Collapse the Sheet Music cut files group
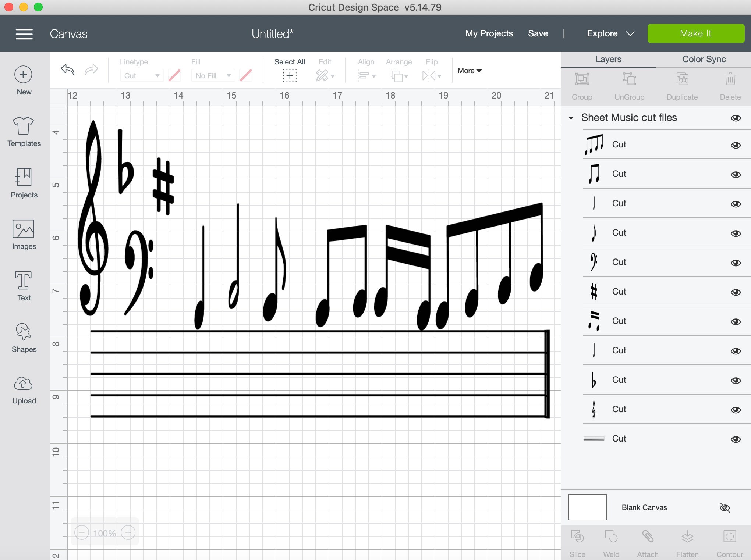The width and height of the screenshot is (751, 560). 571,118
